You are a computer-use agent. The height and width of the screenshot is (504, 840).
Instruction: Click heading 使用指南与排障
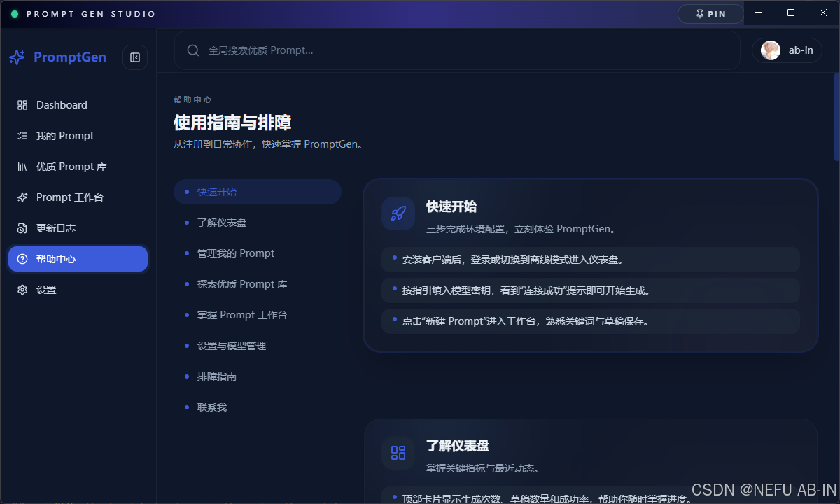pyautogui.click(x=232, y=122)
